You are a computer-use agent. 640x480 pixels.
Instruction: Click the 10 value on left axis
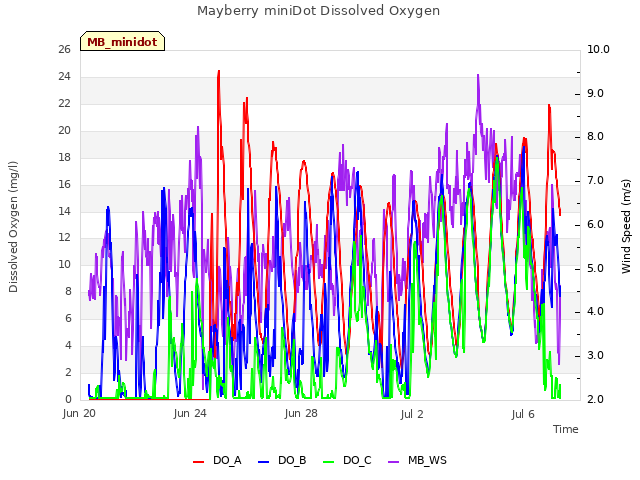point(64,264)
